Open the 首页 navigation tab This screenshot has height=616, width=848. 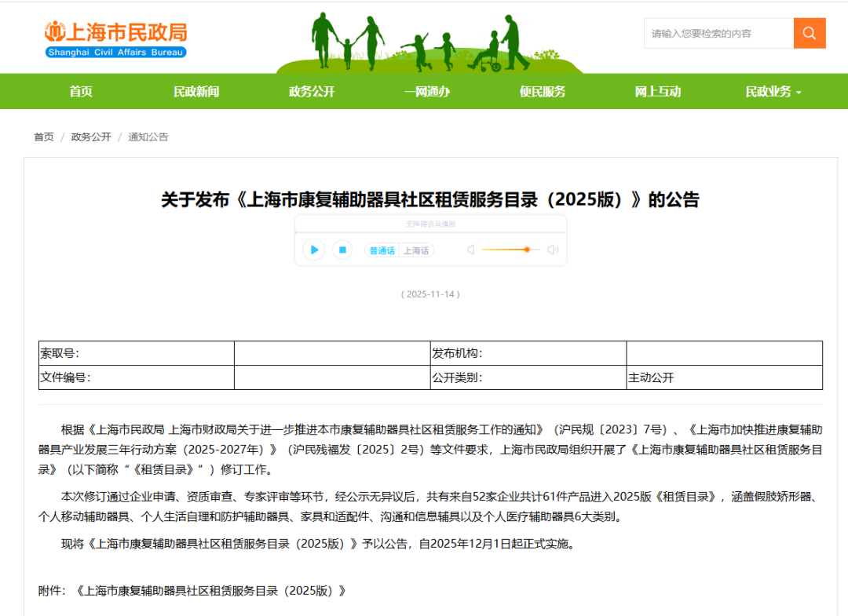point(81,92)
